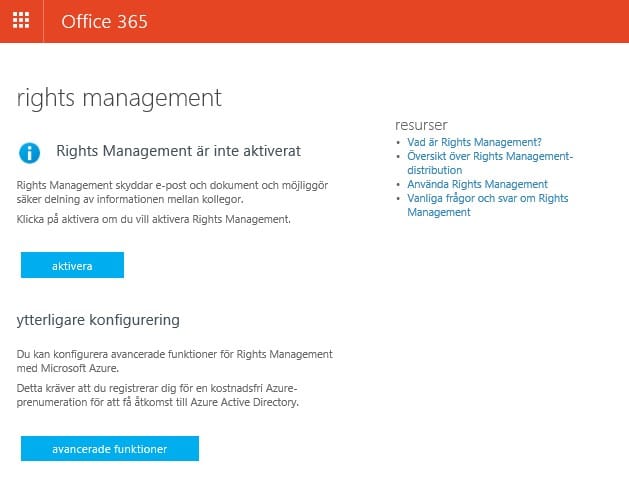Click the blue information icon
Screen dimensions: 629x480
coord(30,152)
